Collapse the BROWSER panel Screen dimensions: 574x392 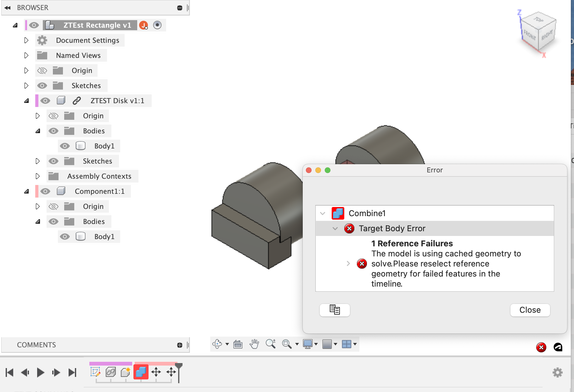coord(7,8)
